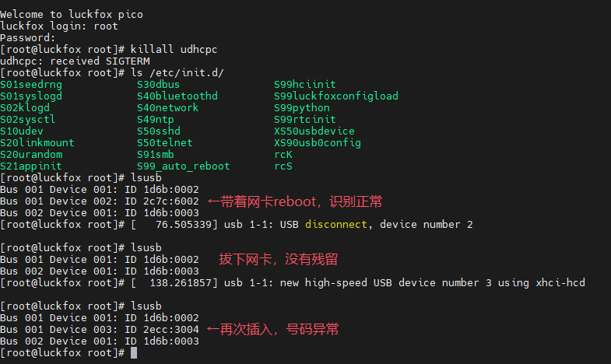Click the killall udhcpc command text
This screenshot has width=611, height=364.
pyautogui.click(x=174, y=50)
